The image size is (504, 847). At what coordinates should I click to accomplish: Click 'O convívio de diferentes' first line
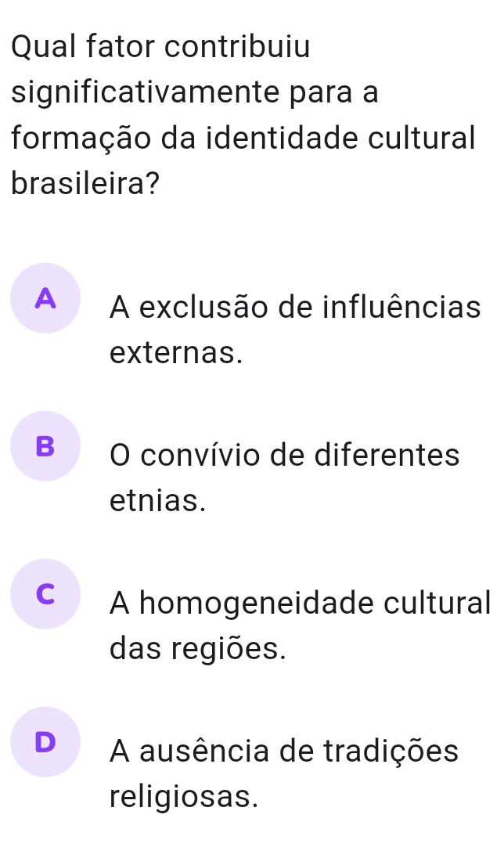(285, 455)
